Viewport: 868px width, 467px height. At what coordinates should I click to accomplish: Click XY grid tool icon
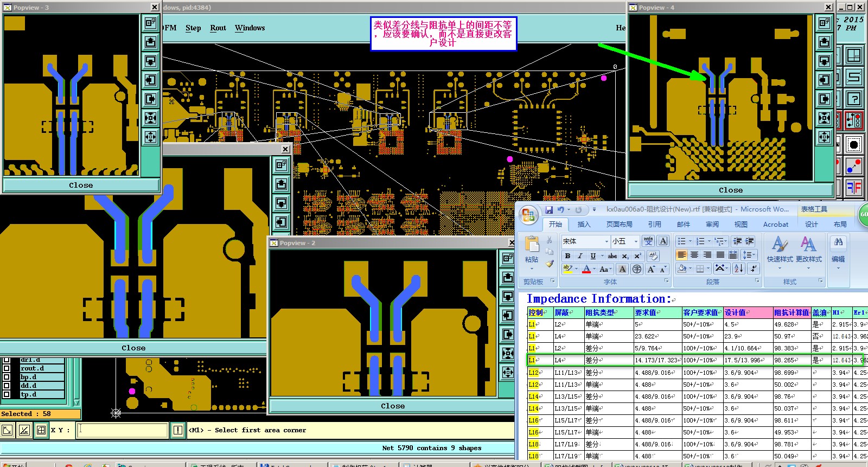tap(854, 55)
